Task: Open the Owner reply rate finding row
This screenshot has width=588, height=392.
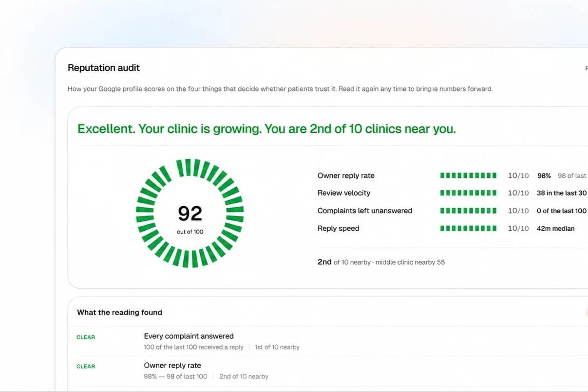Action: click(x=172, y=365)
